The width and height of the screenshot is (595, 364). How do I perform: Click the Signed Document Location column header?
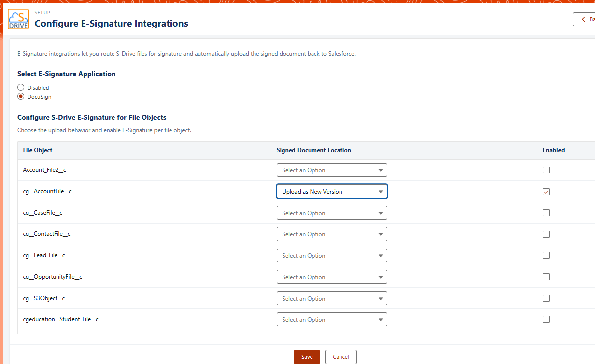point(314,150)
